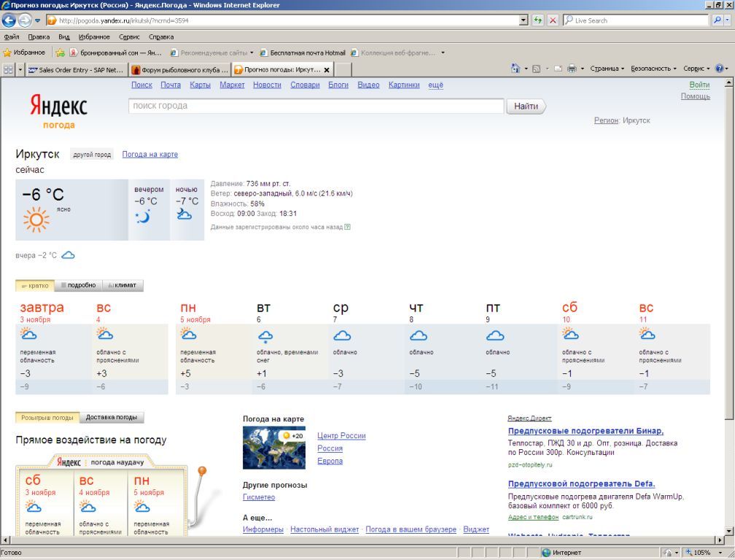
Task: Click the Stop loading red X icon
Action: coord(553,20)
